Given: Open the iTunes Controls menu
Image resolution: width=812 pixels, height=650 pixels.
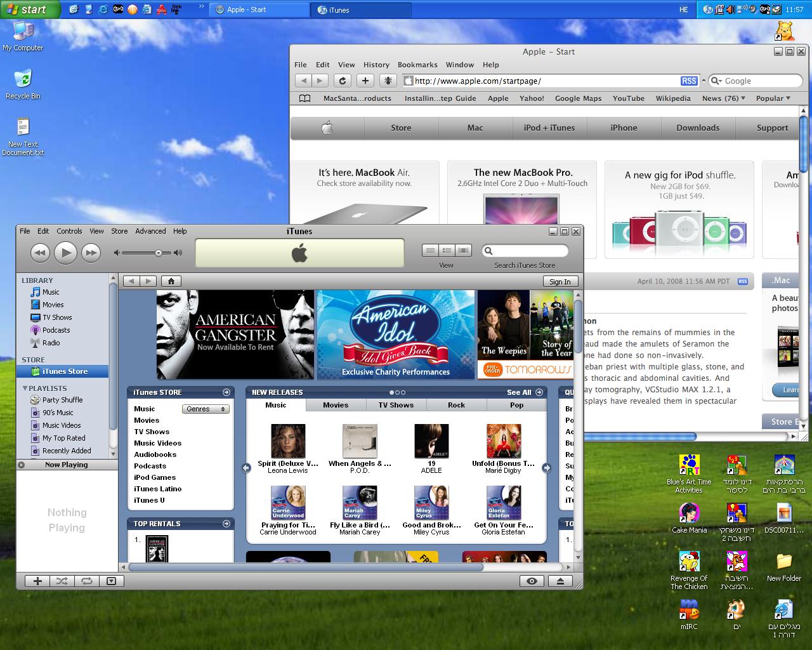Looking at the screenshot, I should coord(69,231).
